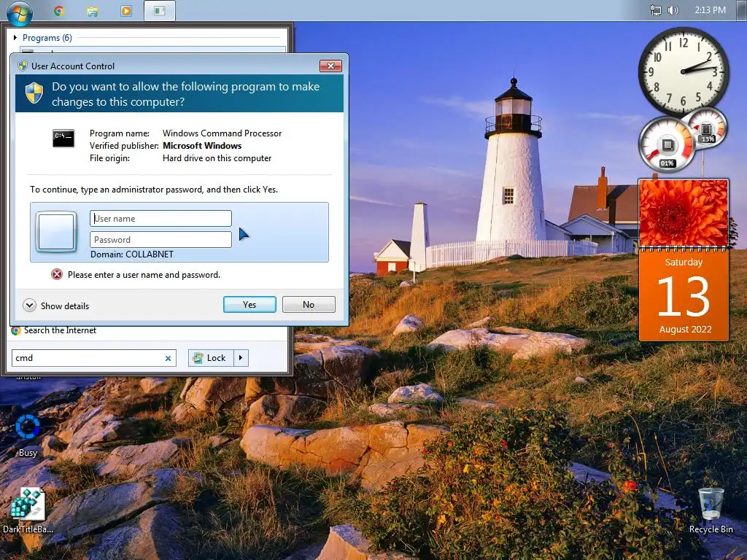
Task: Click the Microsoft Windows verified publisher text
Action: pyautogui.click(x=202, y=146)
